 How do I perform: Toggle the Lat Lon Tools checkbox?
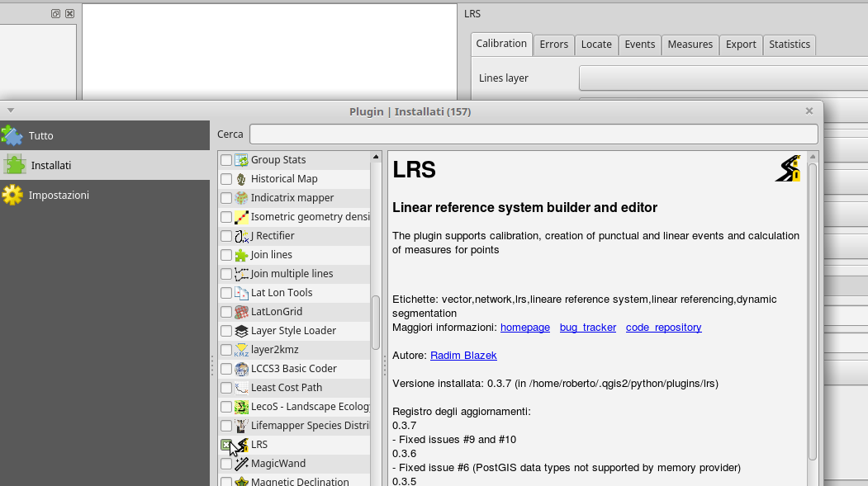tap(225, 292)
